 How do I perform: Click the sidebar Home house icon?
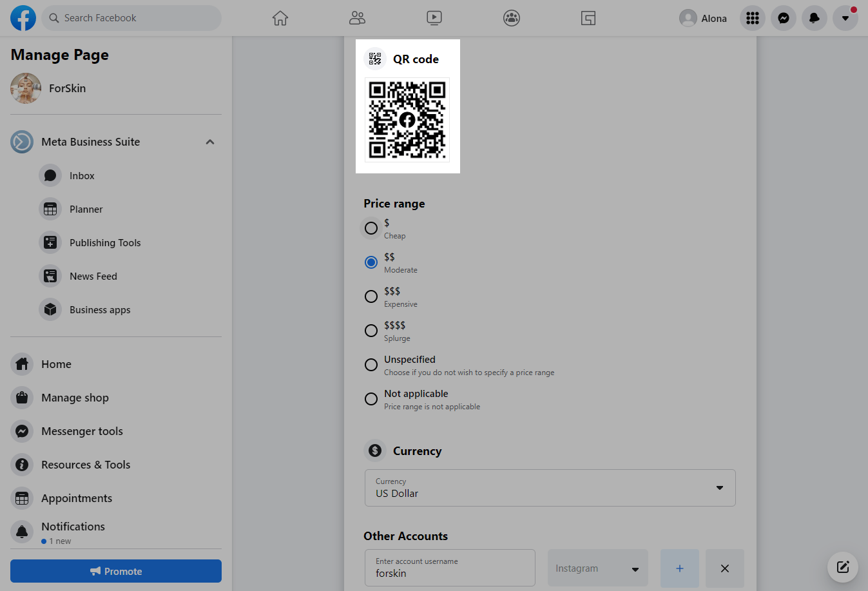click(22, 364)
